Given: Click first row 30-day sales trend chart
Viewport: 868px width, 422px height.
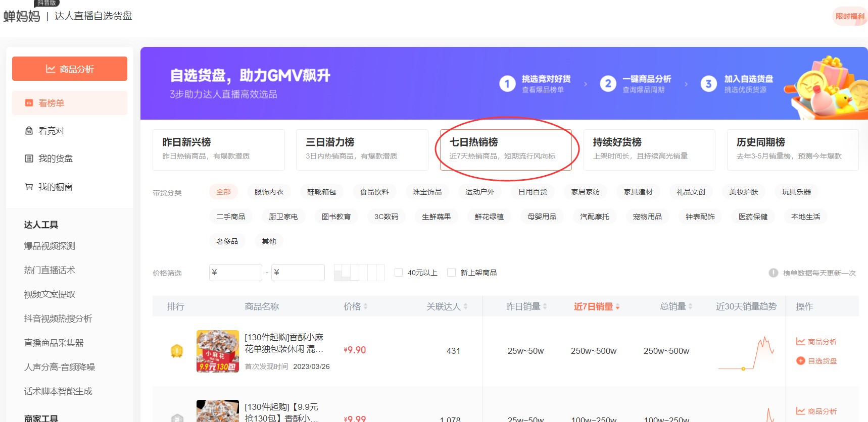Looking at the screenshot, I should 746,353.
